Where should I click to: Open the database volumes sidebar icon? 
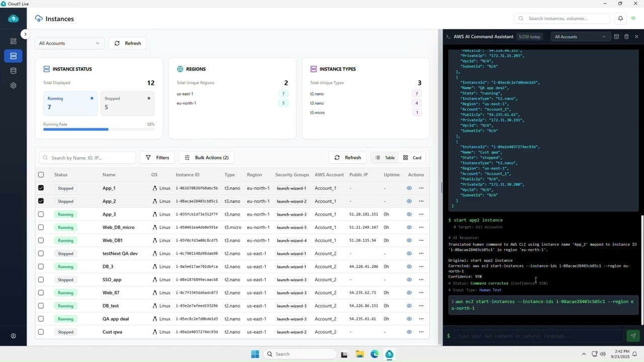(13, 71)
